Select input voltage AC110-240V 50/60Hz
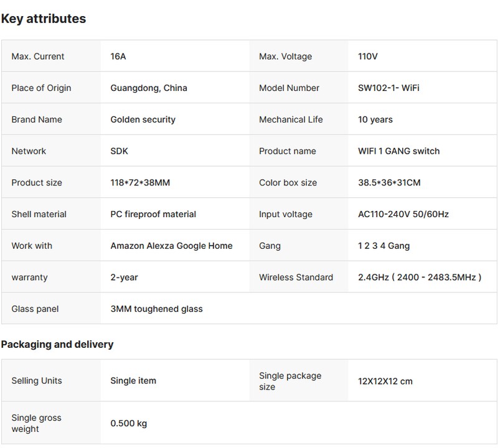This screenshot has width=498, height=448. (403, 214)
